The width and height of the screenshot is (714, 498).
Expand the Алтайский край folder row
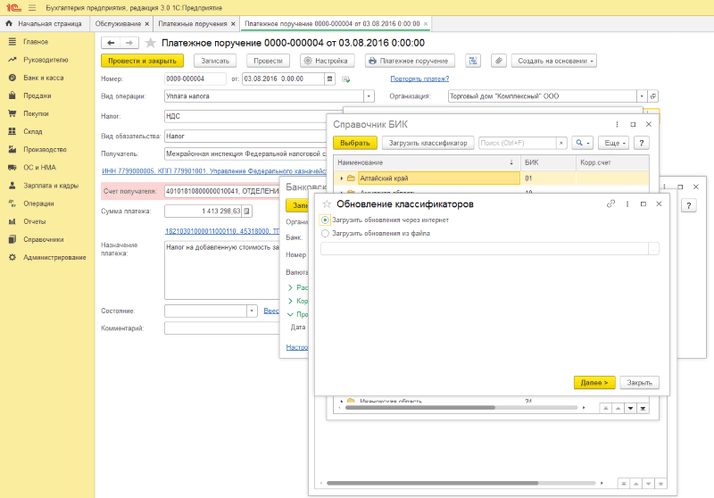pyautogui.click(x=342, y=178)
